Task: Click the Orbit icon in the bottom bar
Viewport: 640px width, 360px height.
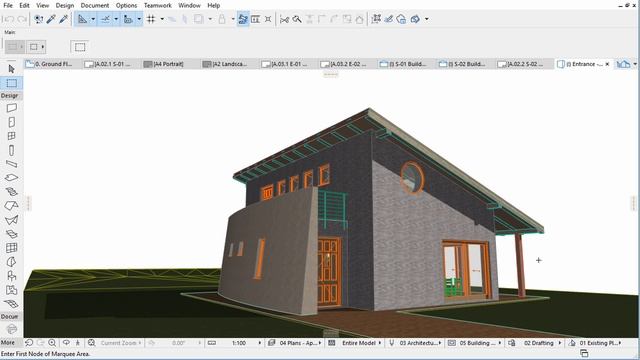Action: (x=66, y=343)
